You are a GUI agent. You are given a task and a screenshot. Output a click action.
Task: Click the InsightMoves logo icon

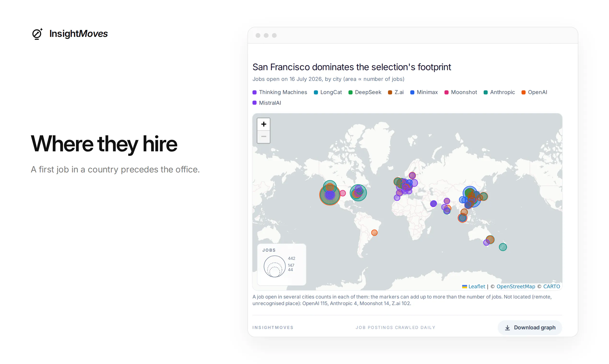[x=37, y=34]
